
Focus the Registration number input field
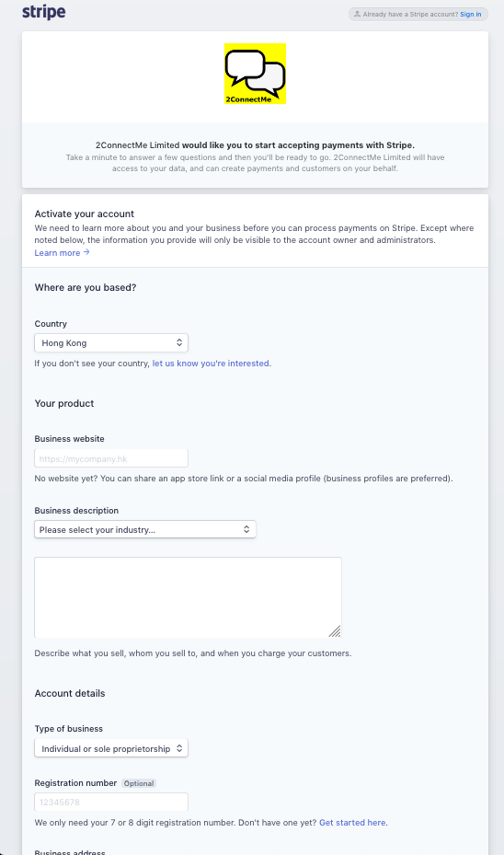(111, 803)
